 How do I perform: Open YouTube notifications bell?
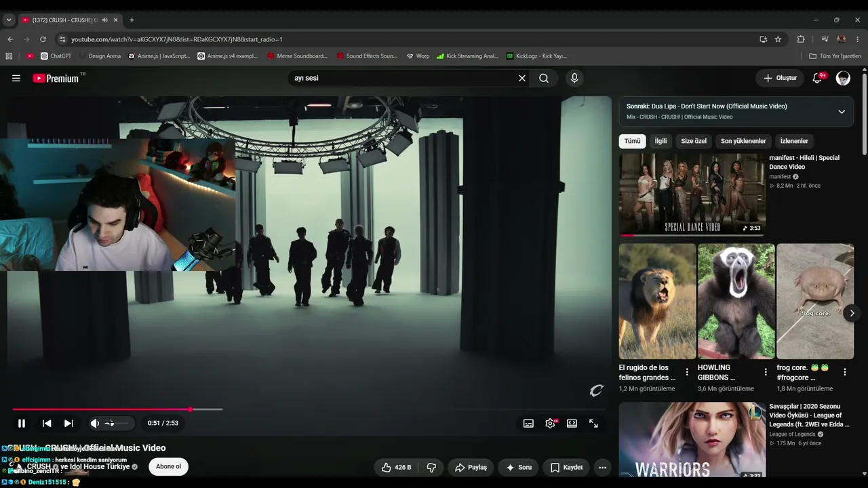(x=817, y=78)
